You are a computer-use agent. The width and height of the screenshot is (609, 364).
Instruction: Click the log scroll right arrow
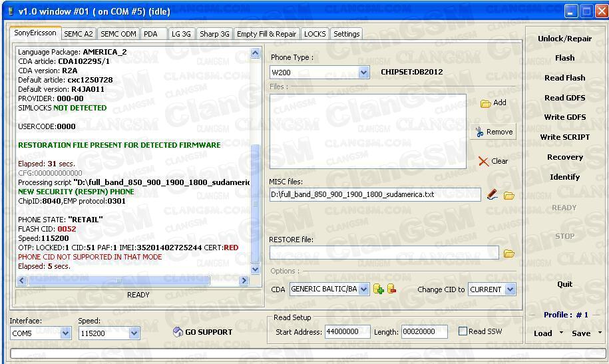244,280
